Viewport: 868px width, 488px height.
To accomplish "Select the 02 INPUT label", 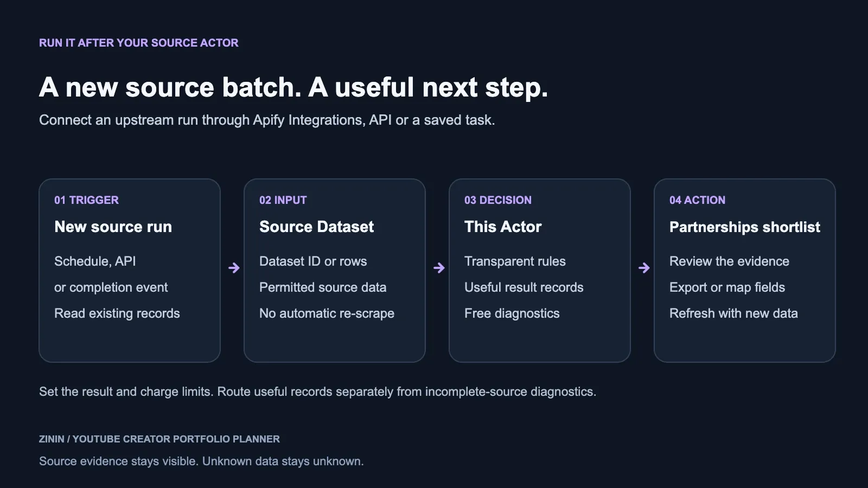I will [283, 200].
